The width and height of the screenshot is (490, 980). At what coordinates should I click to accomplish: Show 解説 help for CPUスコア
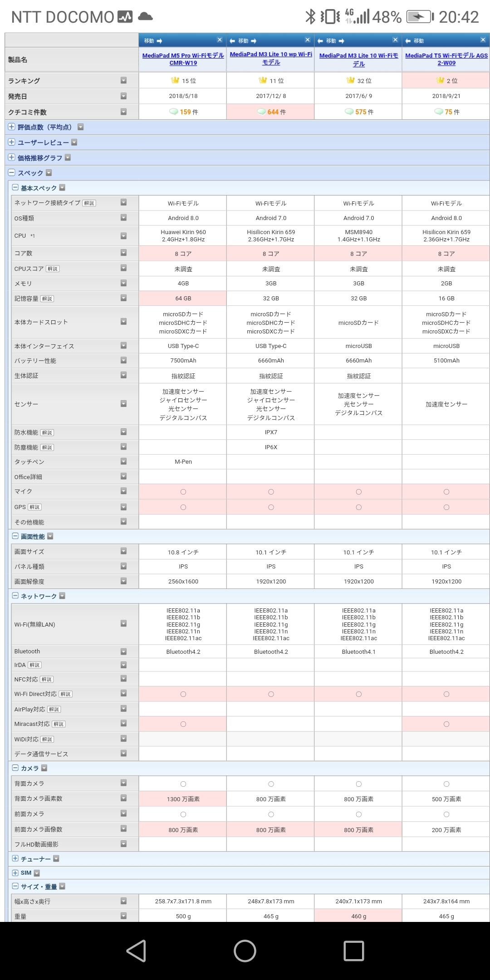[x=53, y=269]
